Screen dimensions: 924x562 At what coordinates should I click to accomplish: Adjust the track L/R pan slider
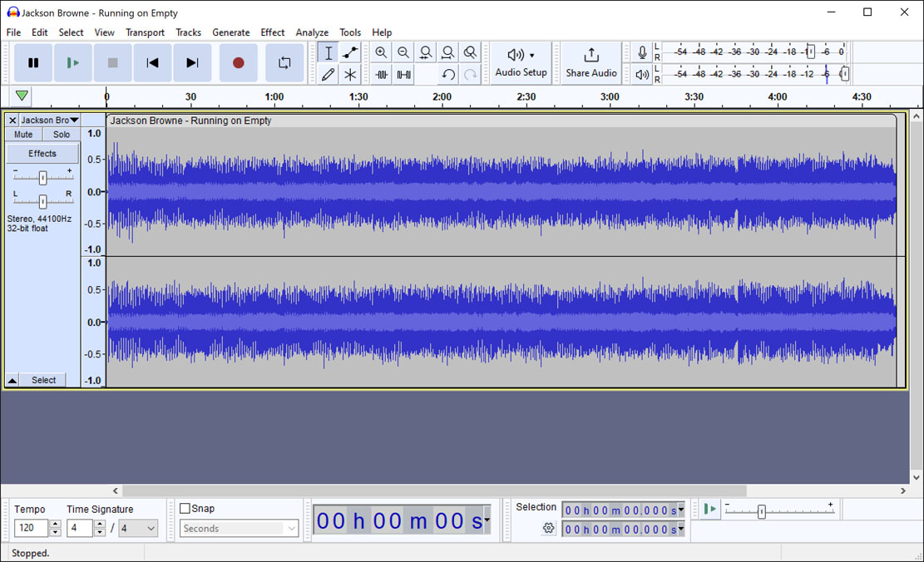coord(42,201)
